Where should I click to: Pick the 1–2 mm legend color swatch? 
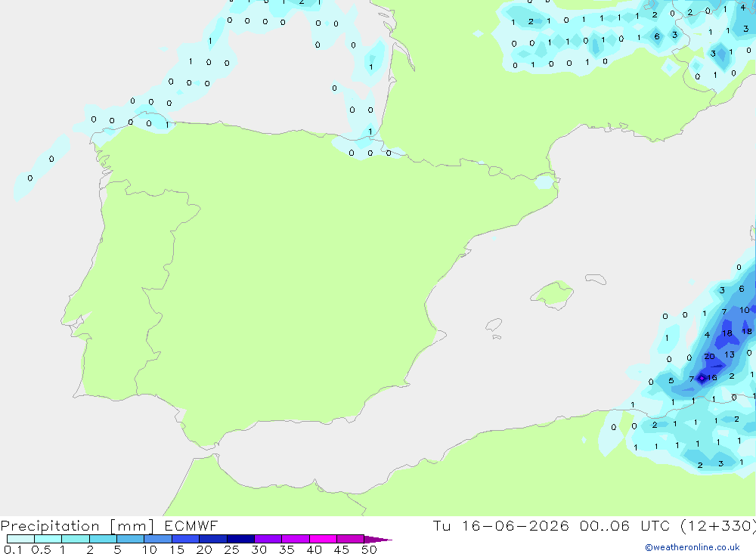pyautogui.click(x=75, y=539)
